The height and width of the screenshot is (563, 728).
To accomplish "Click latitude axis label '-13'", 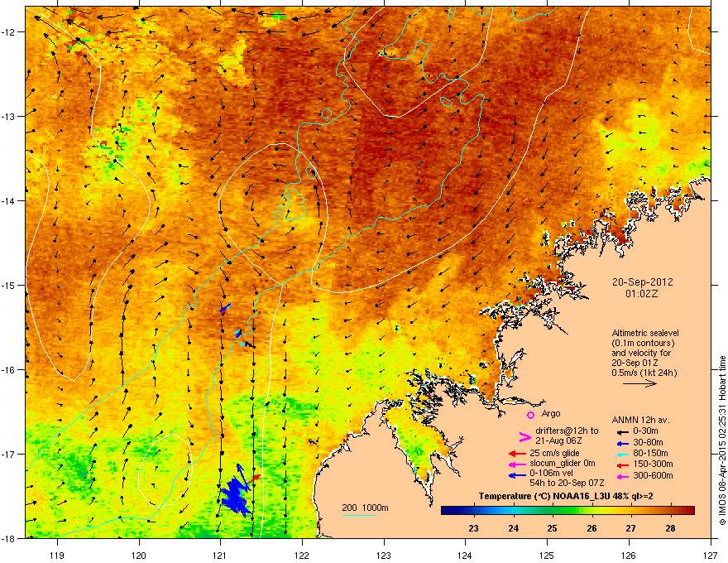I will [x=9, y=117].
